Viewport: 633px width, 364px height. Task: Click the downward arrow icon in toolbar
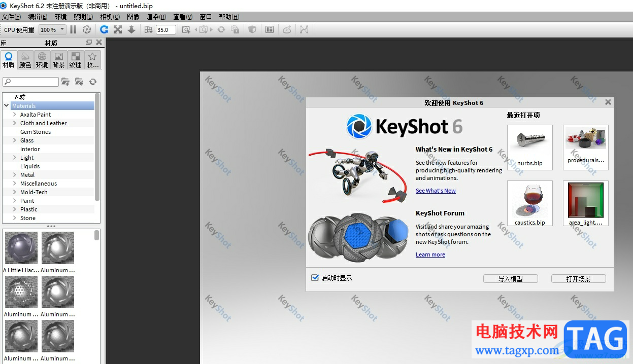click(x=131, y=30)
